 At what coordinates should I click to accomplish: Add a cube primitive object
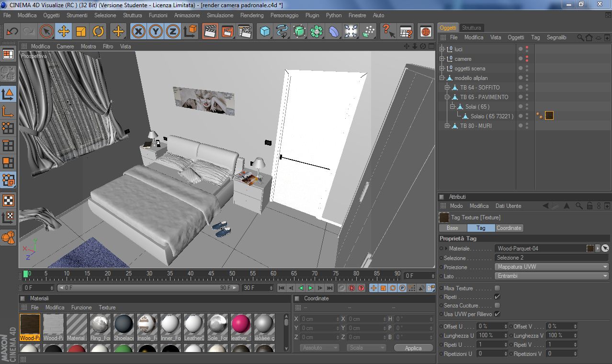click(x=265, y=32)
